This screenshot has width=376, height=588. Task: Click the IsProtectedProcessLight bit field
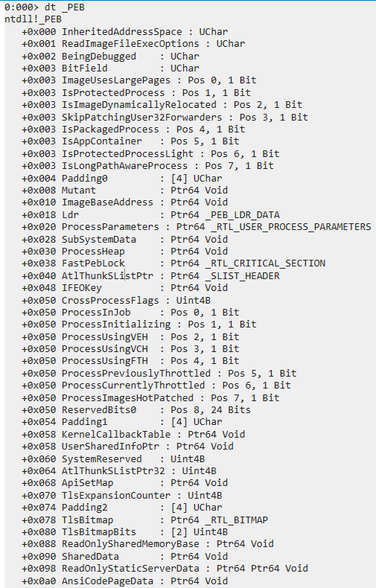pyautogui.click(x=127, y=154)
